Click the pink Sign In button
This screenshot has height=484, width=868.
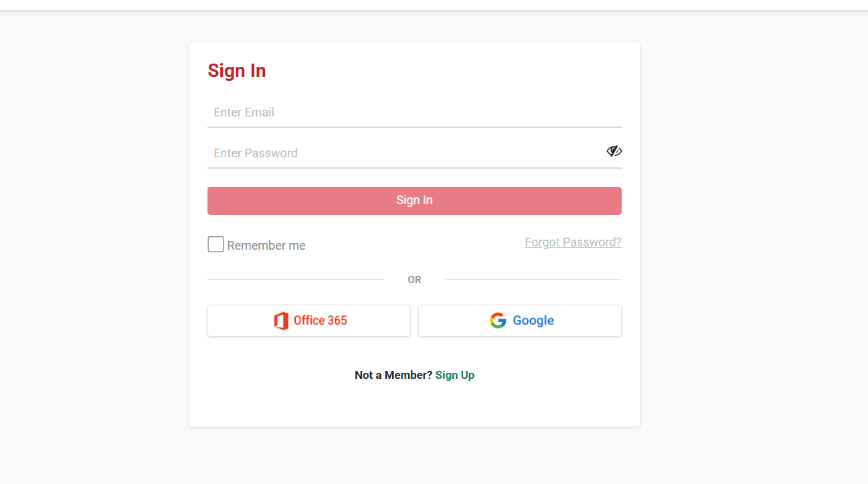pos(414,201)
